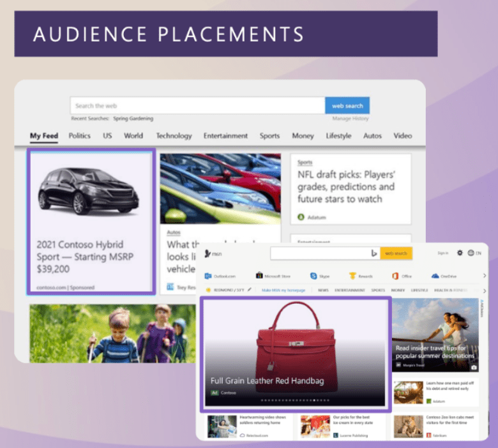Open the Microsoft Store shortcut icon

tap(259, 276)
